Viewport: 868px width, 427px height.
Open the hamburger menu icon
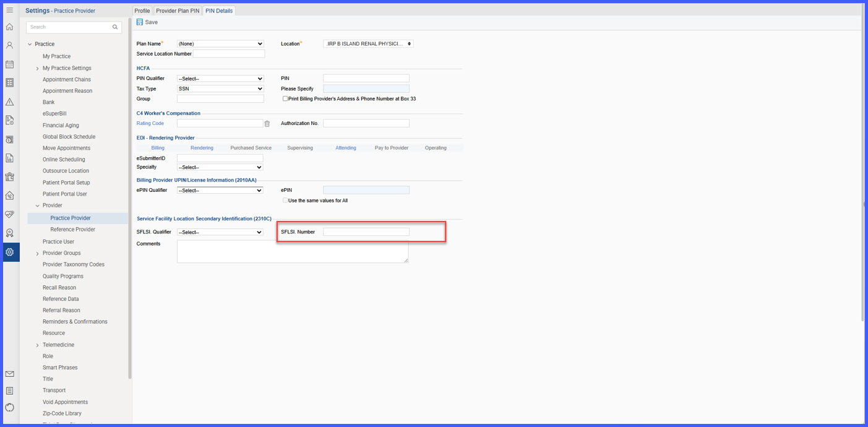(9, 10)
